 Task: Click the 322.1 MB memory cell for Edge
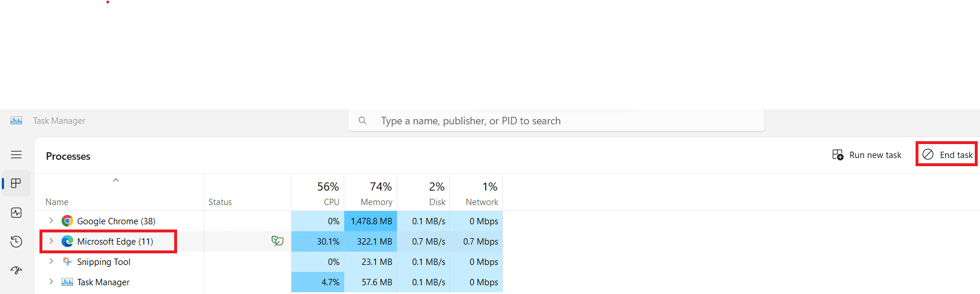[370, 241]
